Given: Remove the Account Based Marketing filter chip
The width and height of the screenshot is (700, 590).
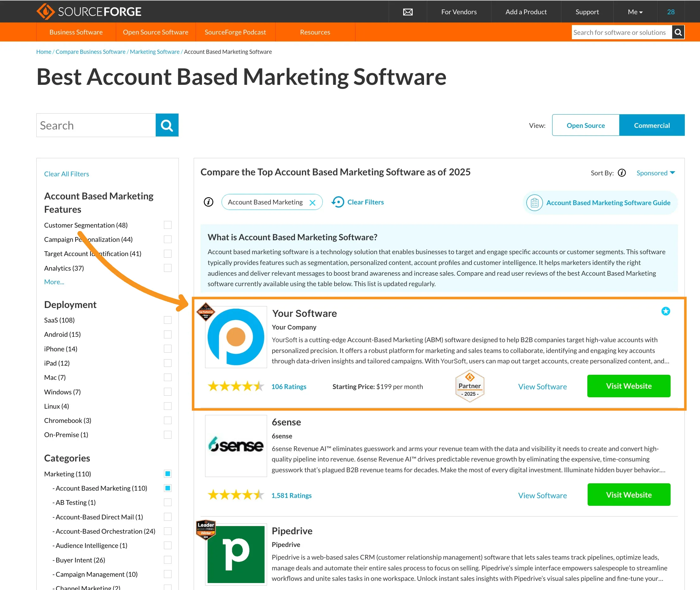Looking at the screenshot, I should click(x=312, y=203).
